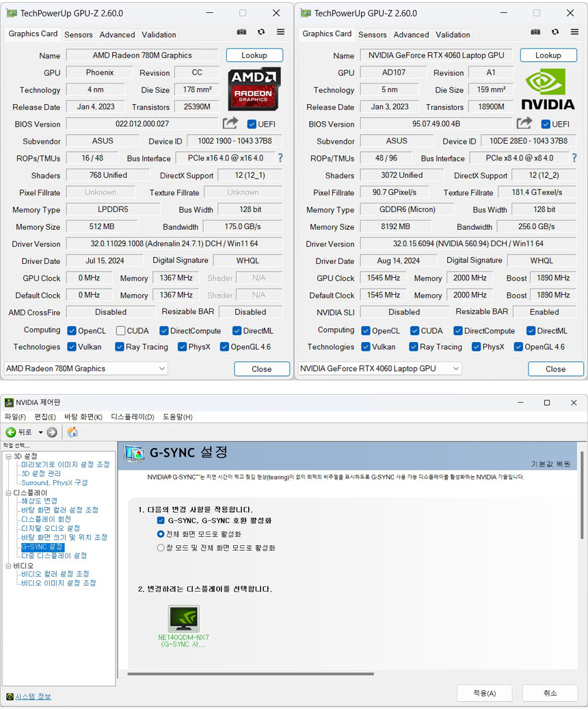Select full screen mode radio button

160,534
